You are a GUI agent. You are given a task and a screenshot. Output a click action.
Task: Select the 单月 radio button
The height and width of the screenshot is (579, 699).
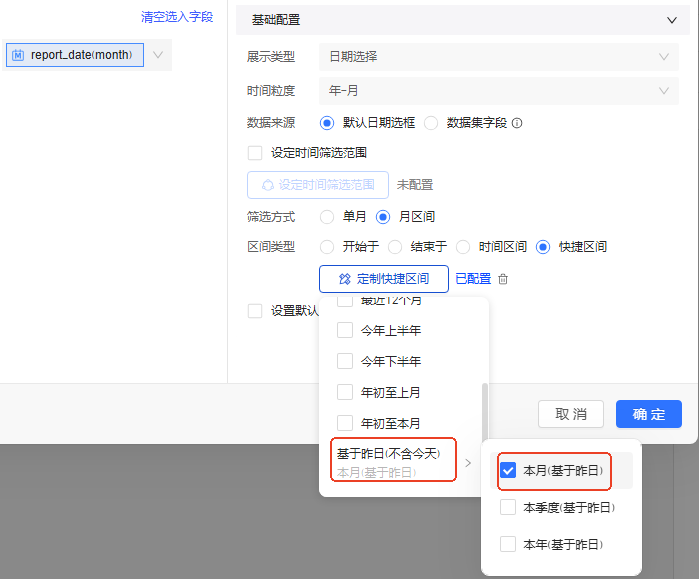pyautogui.click(x=327, y=216)
